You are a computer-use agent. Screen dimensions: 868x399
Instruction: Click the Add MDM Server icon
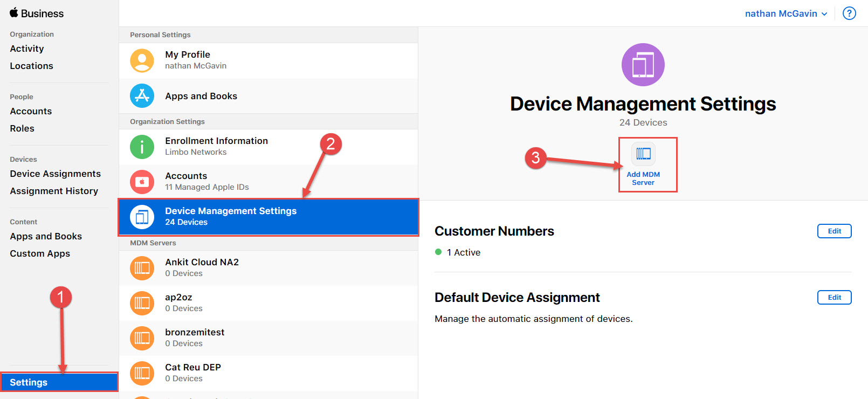[x=643, y=154]
